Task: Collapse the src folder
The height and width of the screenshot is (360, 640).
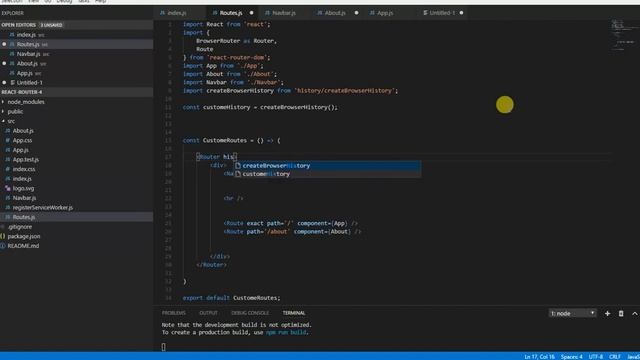Action: coord(11,121)
